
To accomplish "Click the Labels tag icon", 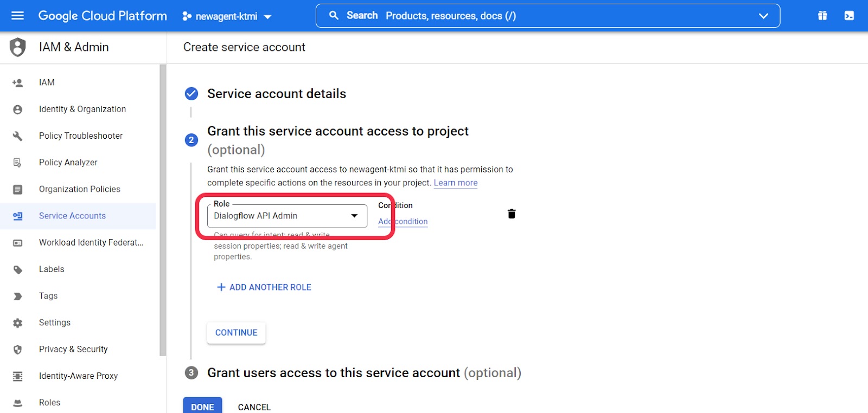I will (17, 269).
